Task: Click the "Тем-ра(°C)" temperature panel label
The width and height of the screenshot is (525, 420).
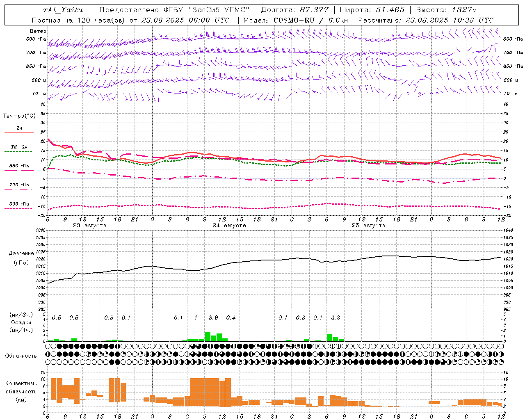Action: point(19,116)
